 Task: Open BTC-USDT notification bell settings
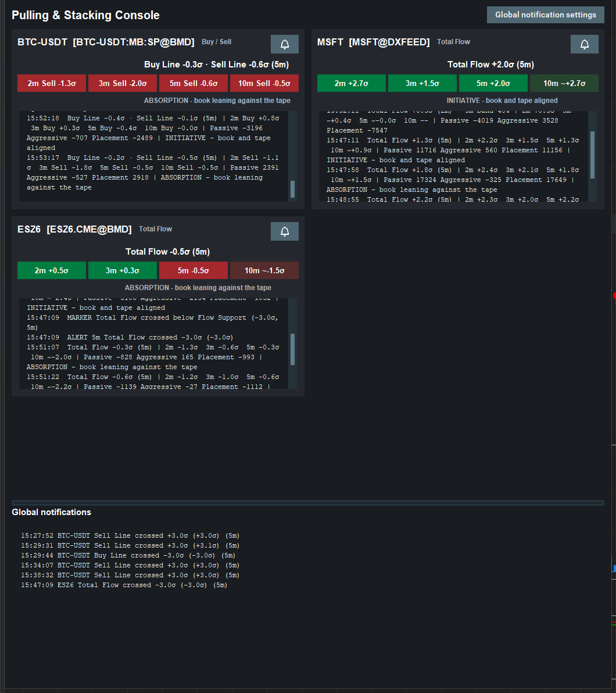pyautogui.click(x=285, y=44)
